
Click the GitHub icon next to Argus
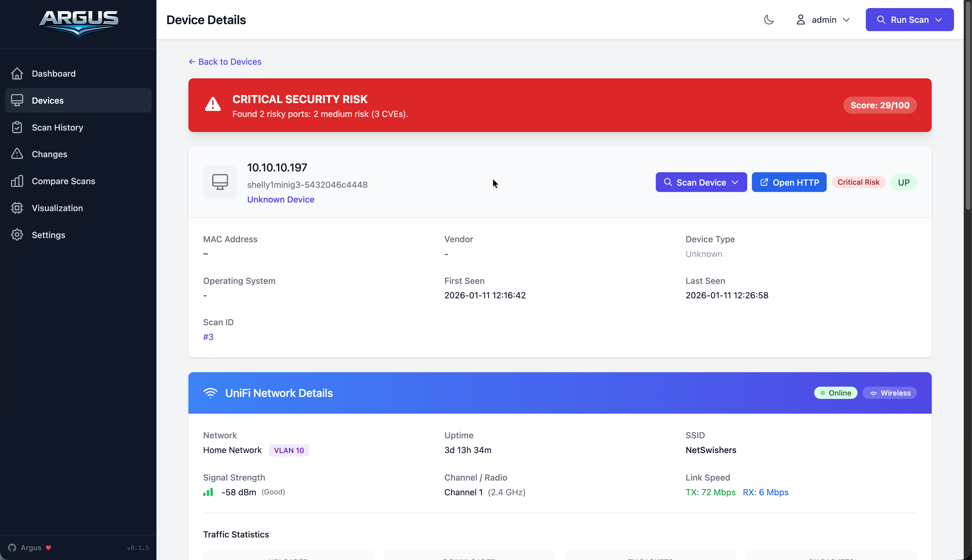point(12,547)
